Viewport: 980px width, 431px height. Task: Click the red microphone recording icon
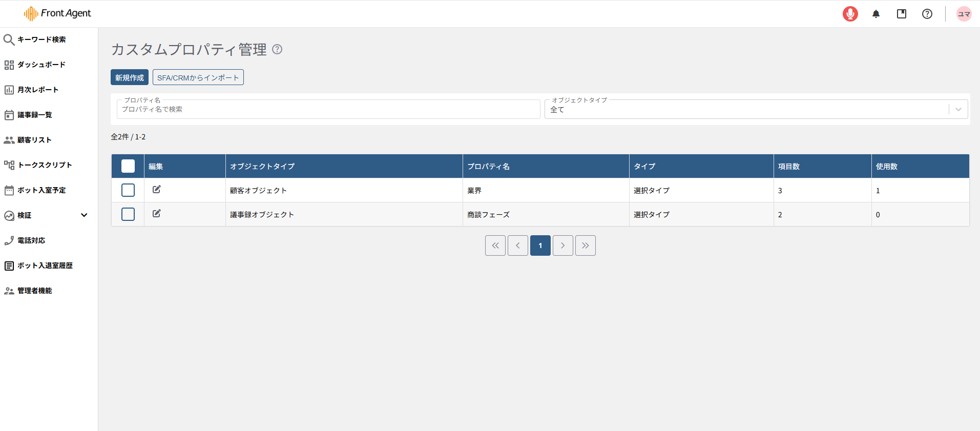coord(850,14)
